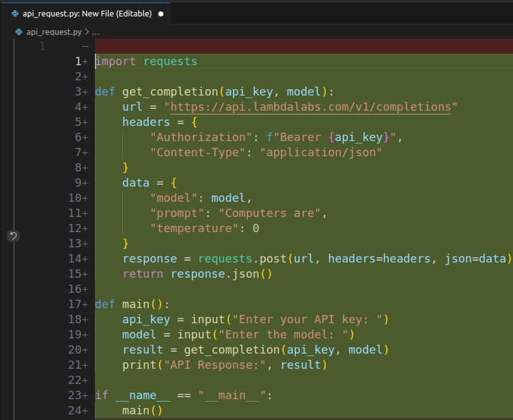513x420 pixels.
Task: Click the plus marker beside added line 1
Action: pos(85,61)
